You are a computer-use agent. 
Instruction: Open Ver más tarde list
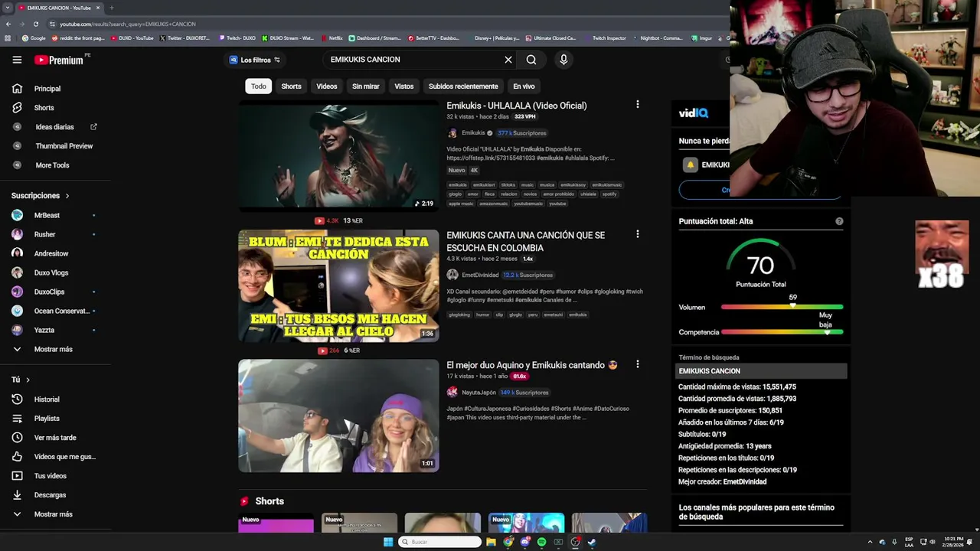[x=55, y=438]
